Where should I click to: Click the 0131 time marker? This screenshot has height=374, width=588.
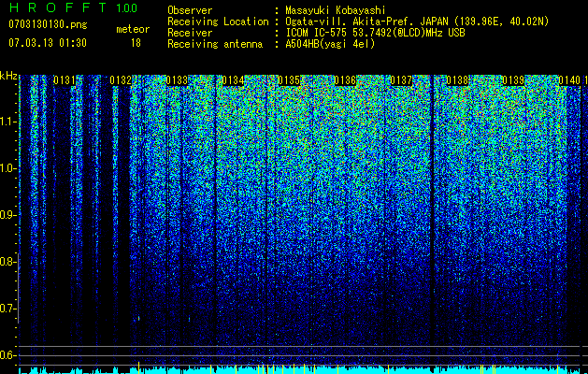tap(65, 80)
